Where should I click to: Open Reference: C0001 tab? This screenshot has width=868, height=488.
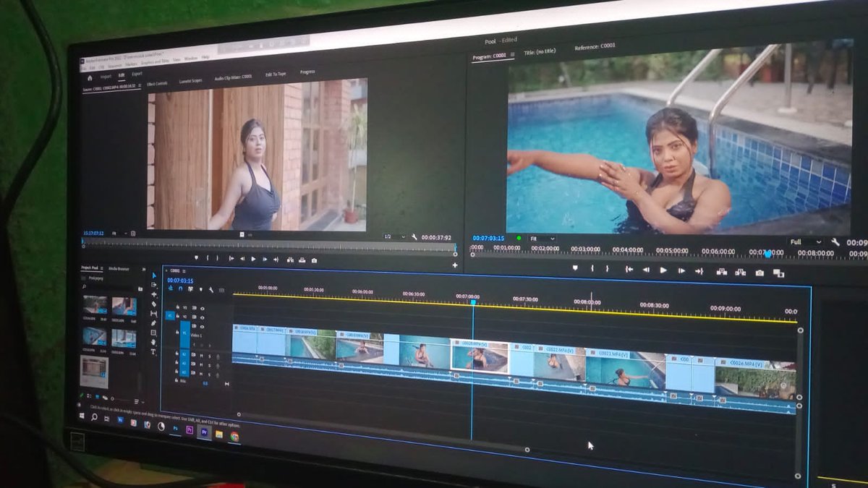595,48
